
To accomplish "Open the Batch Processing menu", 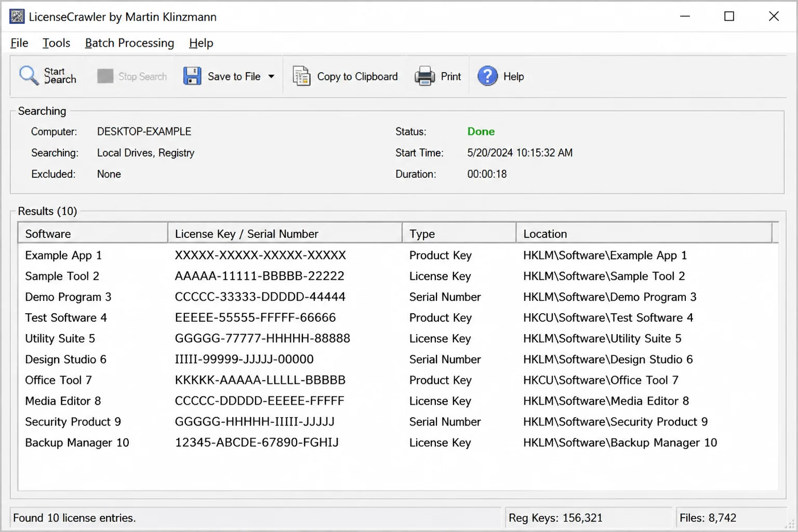I will coord(129,43).
